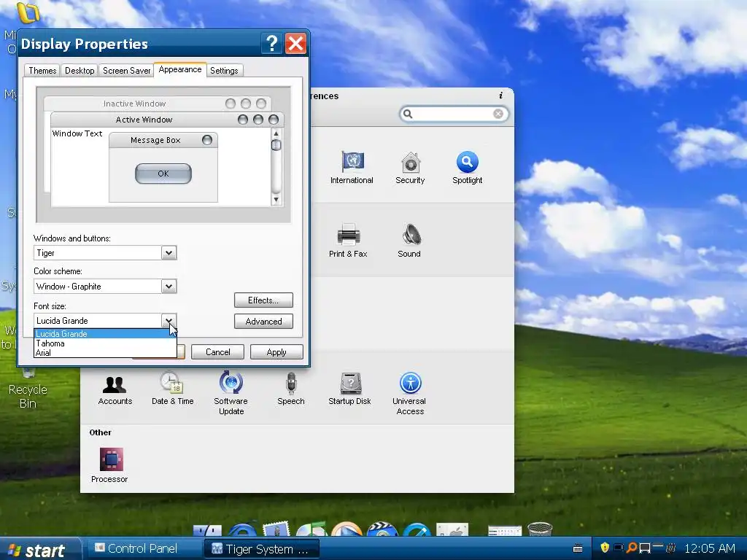Open the iTunes disc icon in the dock
Screen dimensions: 747x560
tap(311, 529)
